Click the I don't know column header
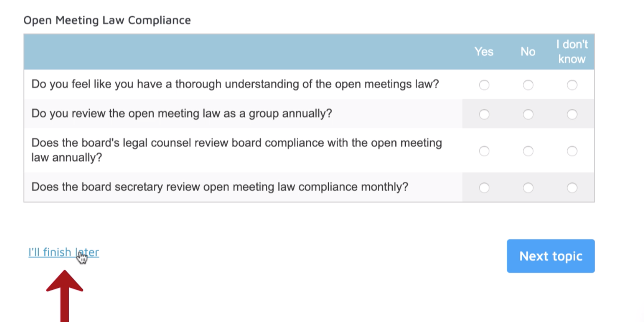Viewport: 644px width, 322px height. [x=572, y=52]
